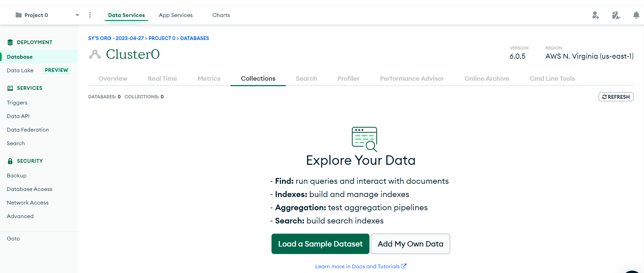Image resolution: width=644 pixels, height=273 pixels.
Task: Click the region AWS N. Virginia (us-east-1)
Action: point(589,56)
